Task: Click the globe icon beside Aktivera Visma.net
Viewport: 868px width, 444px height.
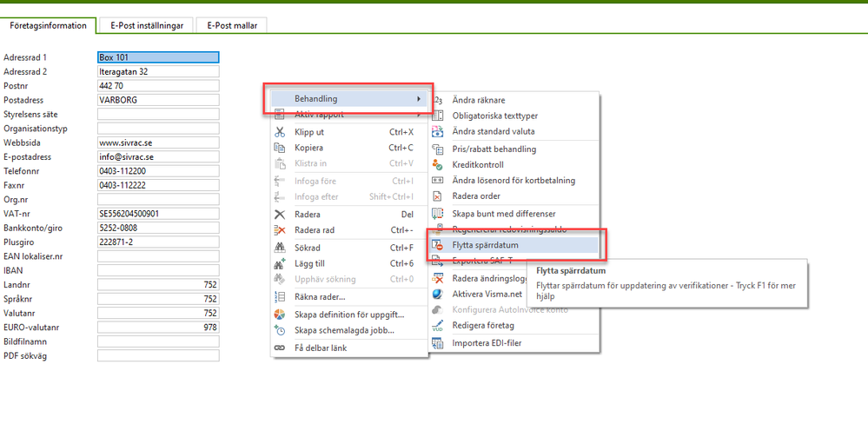Action: pyautogui.click(x=438, y=294)
